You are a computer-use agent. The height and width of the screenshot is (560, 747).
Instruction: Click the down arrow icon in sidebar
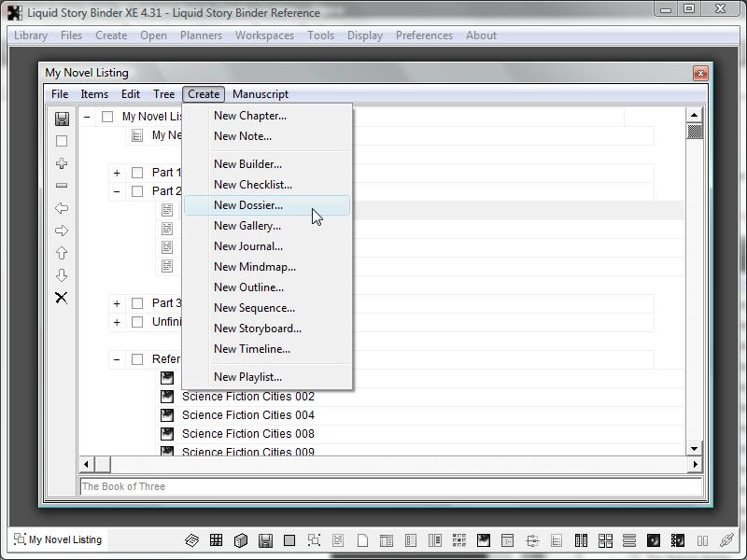point(62,275)
